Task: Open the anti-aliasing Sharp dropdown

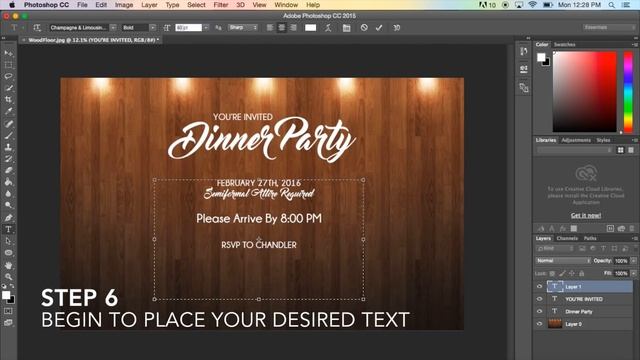Action: [x=243, y=28]
